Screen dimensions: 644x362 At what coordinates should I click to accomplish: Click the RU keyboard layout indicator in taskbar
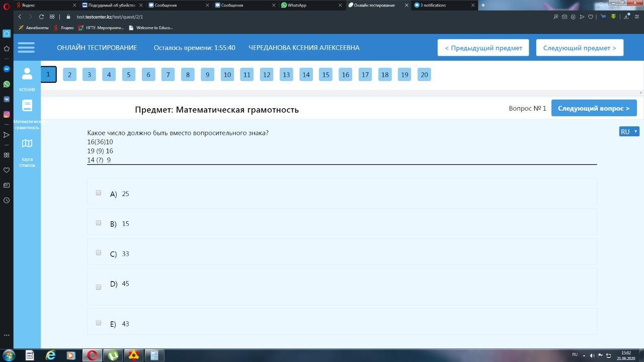[x=575, y=354]
